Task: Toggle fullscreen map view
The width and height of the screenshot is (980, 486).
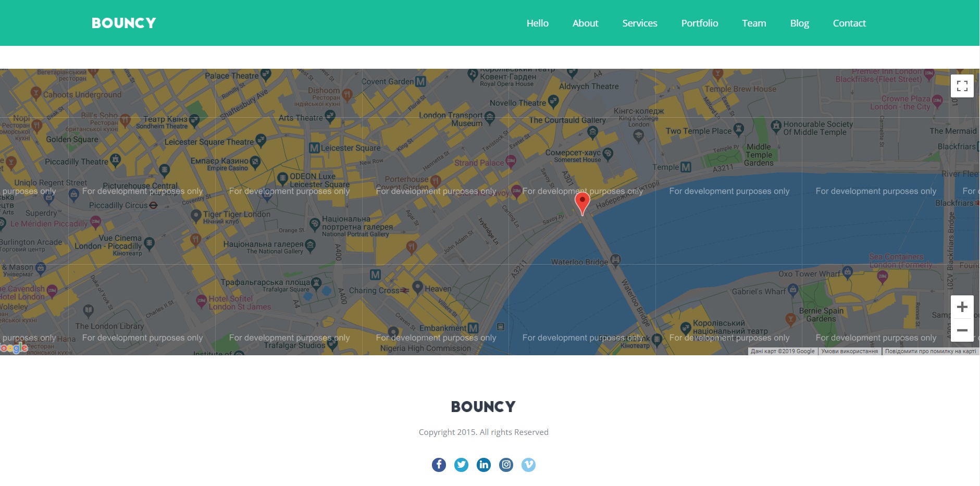Action: click(962, 86)
